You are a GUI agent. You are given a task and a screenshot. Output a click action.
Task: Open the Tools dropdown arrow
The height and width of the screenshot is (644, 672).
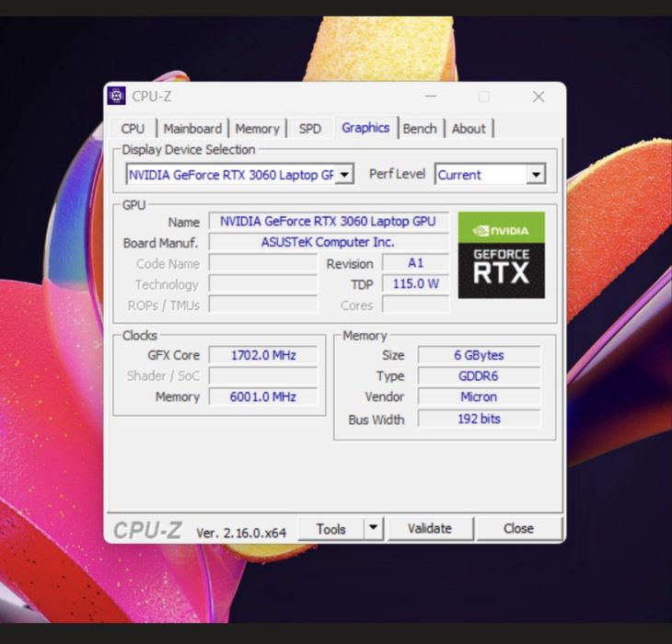pos(374,527)
